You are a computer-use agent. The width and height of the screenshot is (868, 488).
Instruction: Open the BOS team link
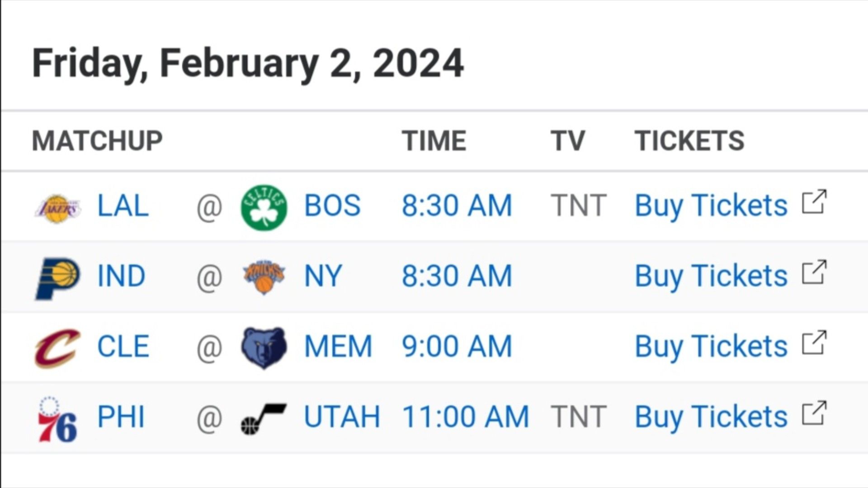(332, 206)
